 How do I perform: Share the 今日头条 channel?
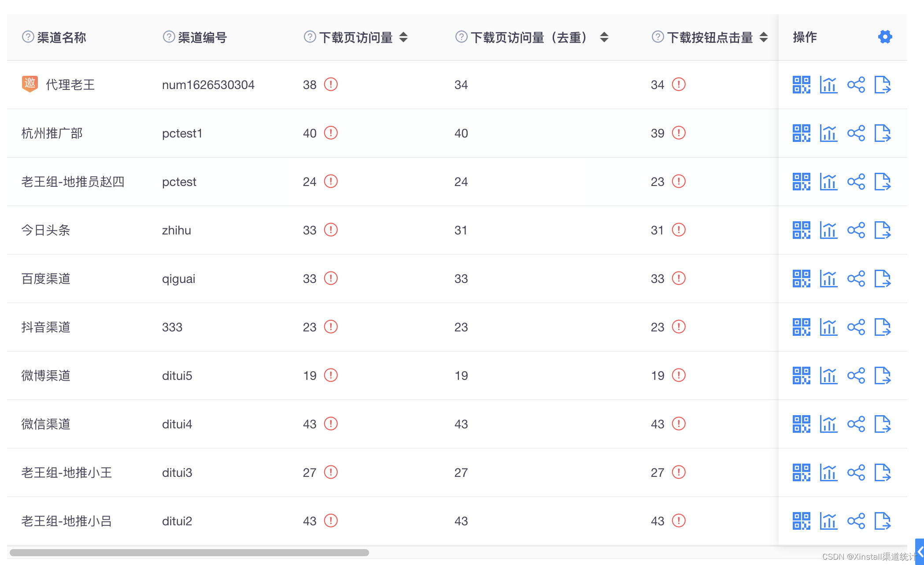tap(856, 230)
